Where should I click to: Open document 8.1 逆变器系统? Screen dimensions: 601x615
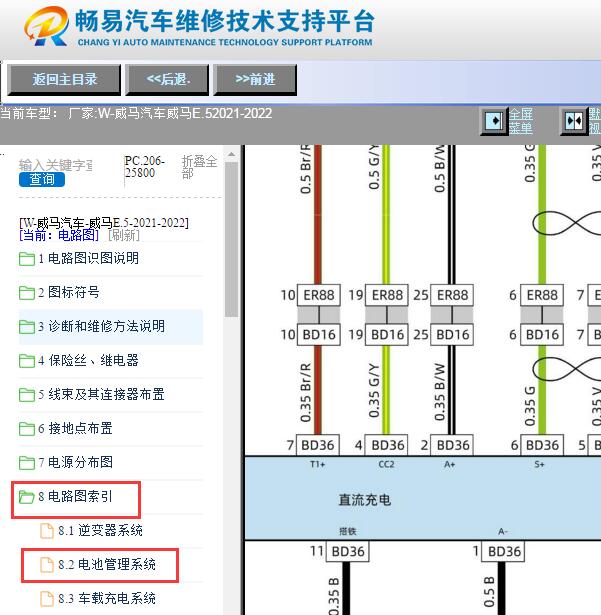click(100, 531)
